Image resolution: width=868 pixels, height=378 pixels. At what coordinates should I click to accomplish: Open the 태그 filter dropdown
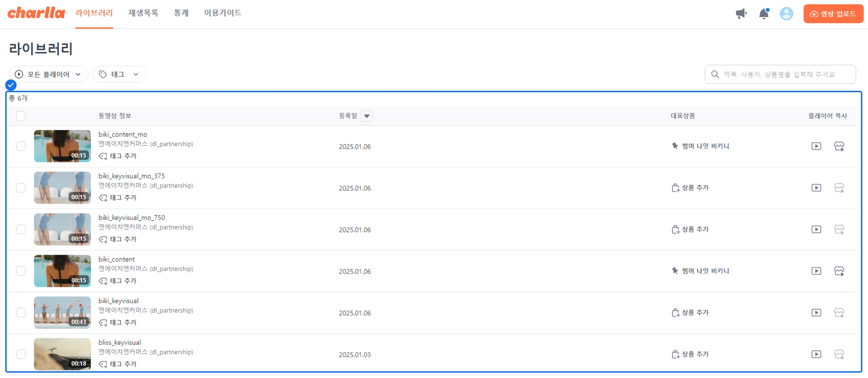[119, 74]
